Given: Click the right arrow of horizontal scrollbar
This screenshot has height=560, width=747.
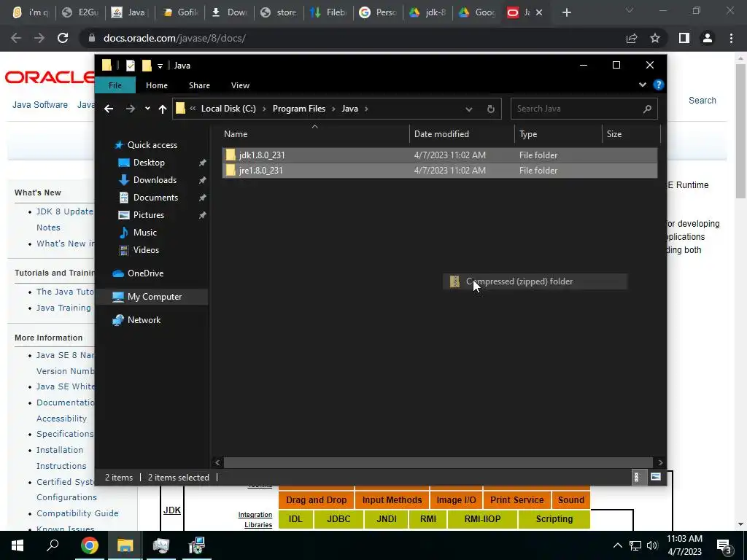Looking at the screenshot, I should (x=659, y=462).
